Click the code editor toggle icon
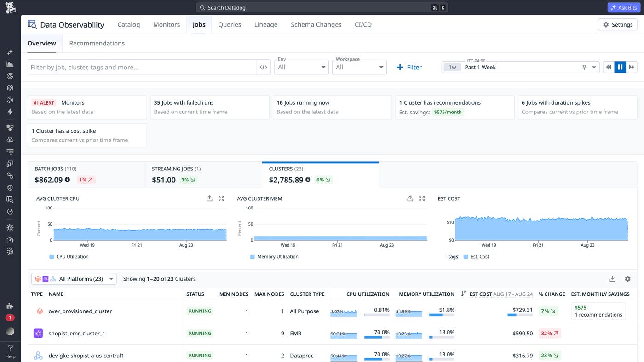The image size is (644, 362). point(263,67)
